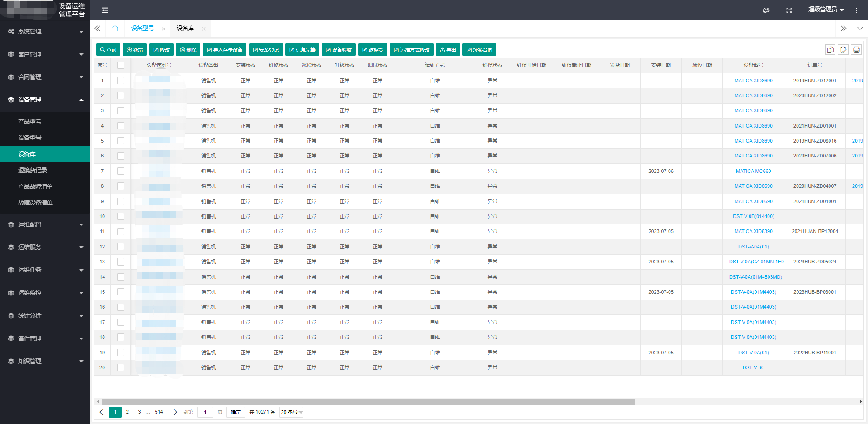This screenshot has height=424, width=868.
Task: Expand the 运维配置 sidebar menu
Action: coord(45,224)
